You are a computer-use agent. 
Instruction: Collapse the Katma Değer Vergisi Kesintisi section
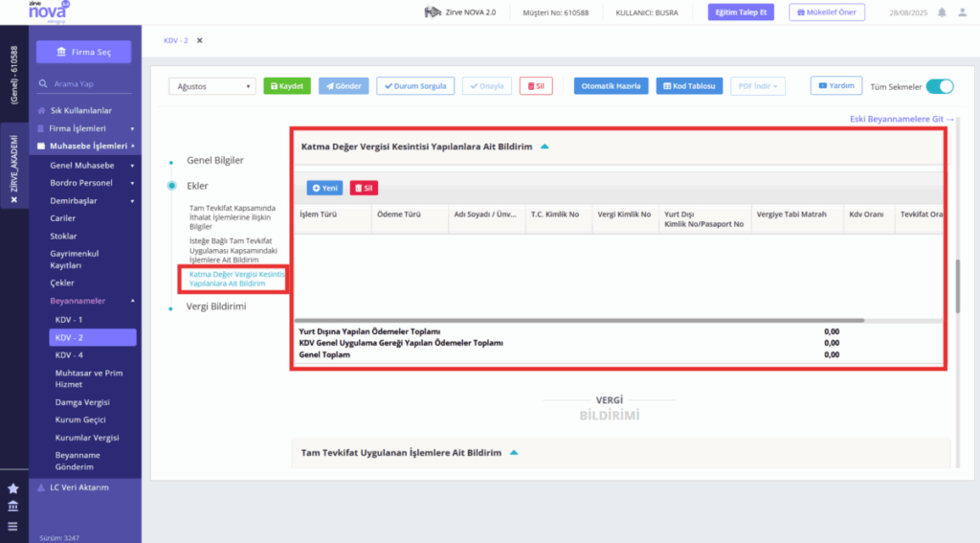point(545,147)
